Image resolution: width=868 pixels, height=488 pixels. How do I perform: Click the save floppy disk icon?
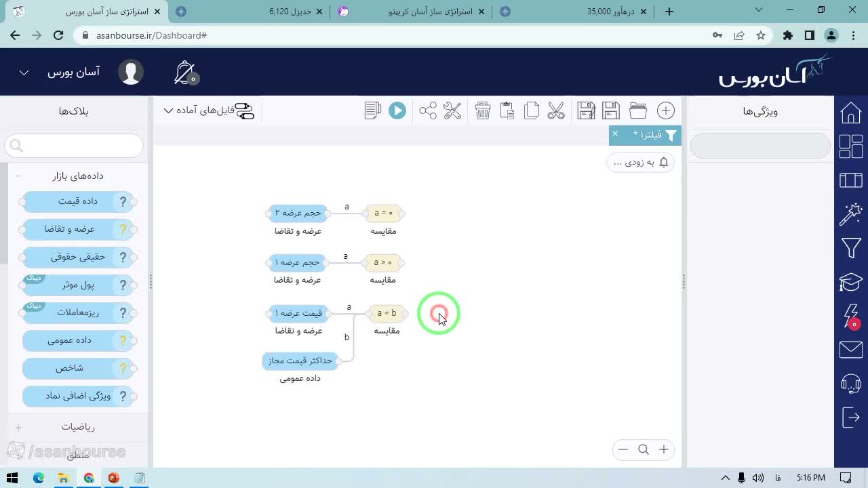pyautogui.click(x=611, y=110)
